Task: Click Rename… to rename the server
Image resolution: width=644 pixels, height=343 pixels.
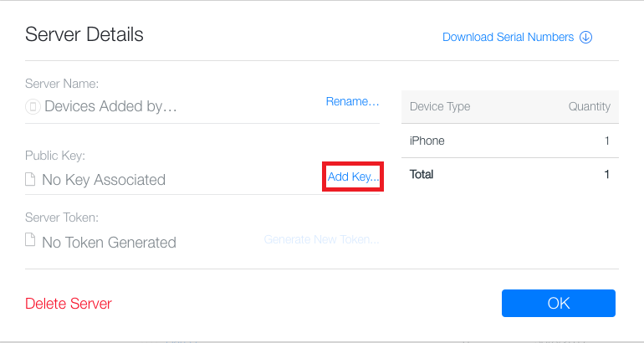Action: (x=352, y=101)
